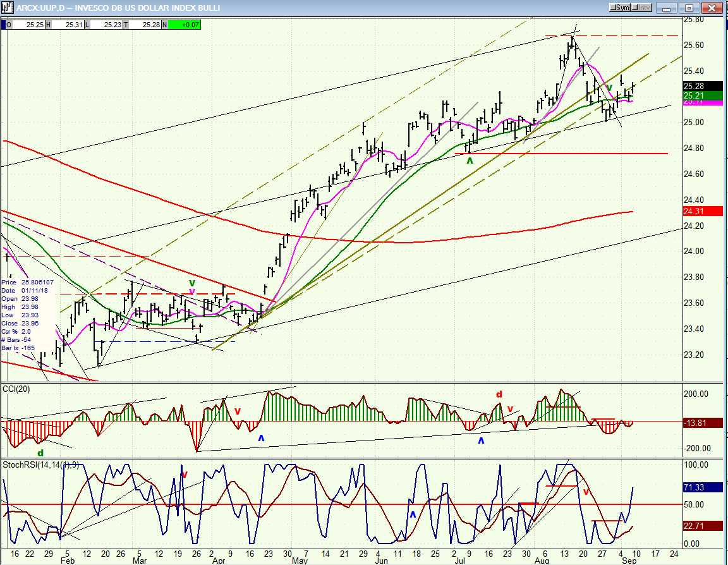Click the 25.60 price axis label

coord(694,45)
